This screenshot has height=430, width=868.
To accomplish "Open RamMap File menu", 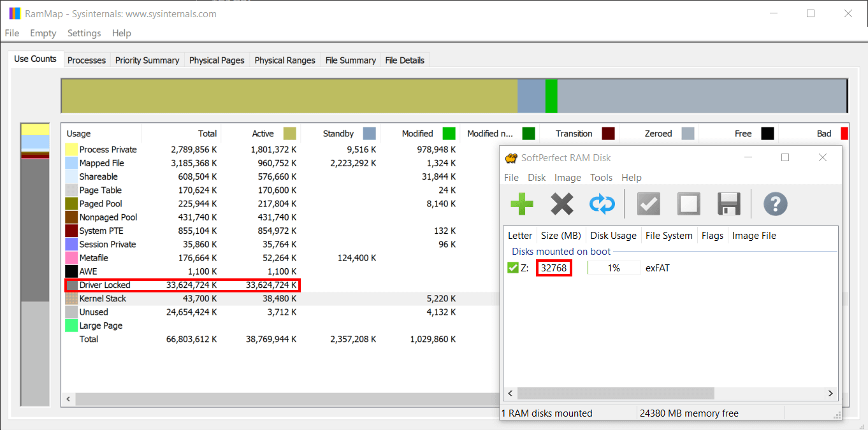I will 12,33.
